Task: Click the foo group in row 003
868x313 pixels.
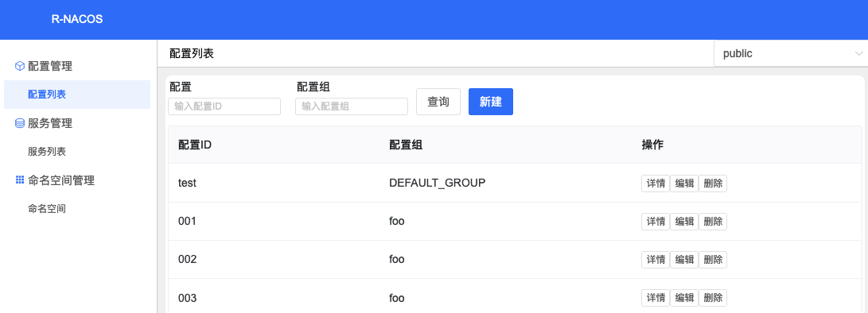Action: [397, 298]
